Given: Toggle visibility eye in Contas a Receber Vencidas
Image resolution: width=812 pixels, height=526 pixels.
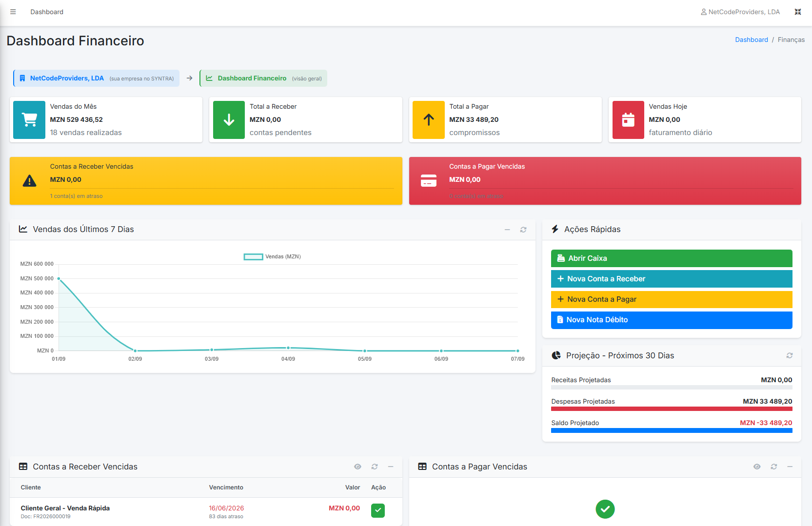Looking at the screenshot, I should pos(358,467).
